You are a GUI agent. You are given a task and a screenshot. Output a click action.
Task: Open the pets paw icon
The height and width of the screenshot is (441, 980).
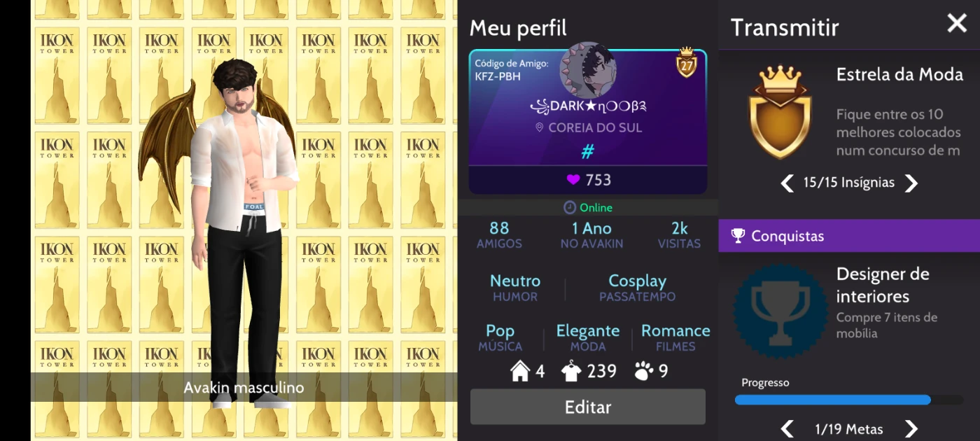643,371
